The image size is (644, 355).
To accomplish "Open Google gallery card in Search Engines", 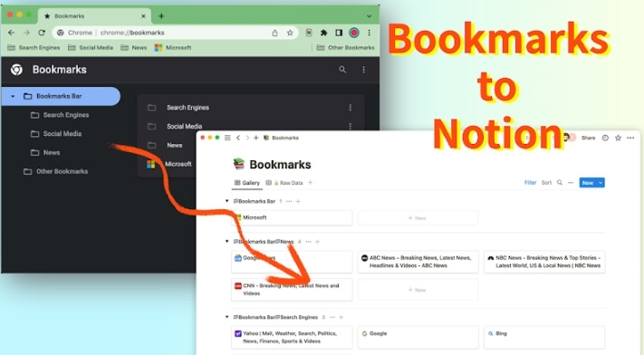I will pos(418,337).
